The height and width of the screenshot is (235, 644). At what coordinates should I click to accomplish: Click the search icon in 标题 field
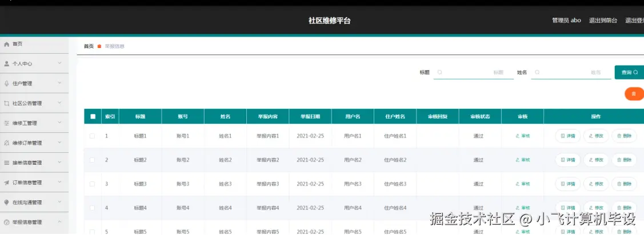[439, 72]
